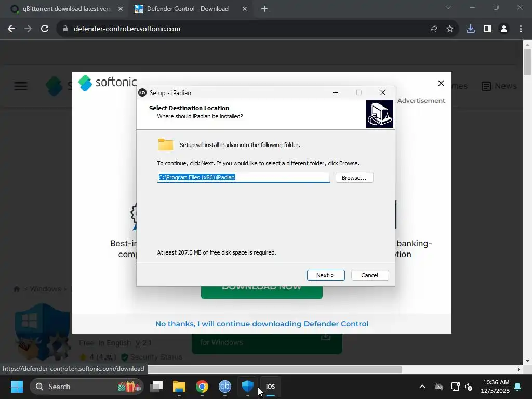Open the tab search dropdown
This screenshot has height=399, width=532.
click(448, 7)
